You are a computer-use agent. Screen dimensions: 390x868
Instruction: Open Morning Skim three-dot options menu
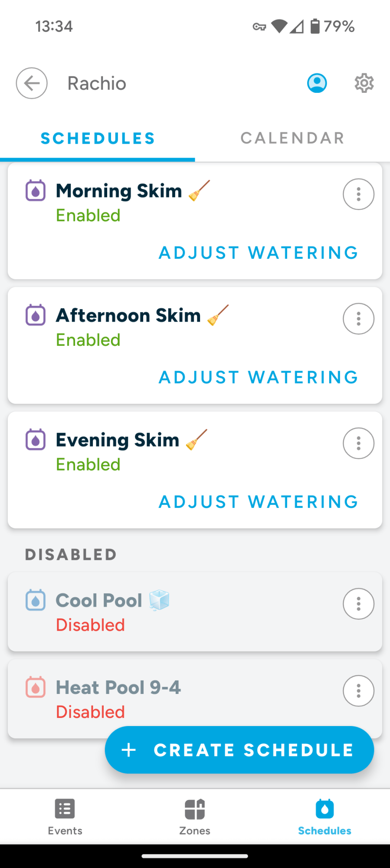coord(358,194)
